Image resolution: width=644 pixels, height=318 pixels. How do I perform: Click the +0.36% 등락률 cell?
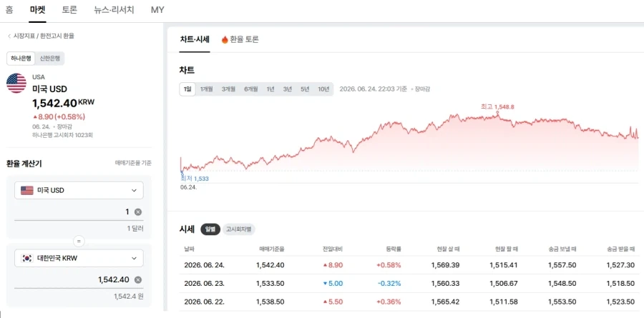389,302
